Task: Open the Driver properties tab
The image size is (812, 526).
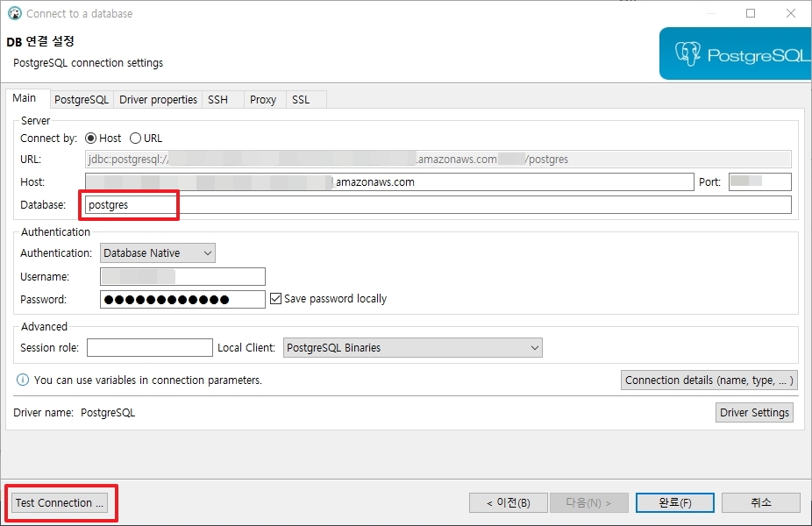Action: point(158,99)
